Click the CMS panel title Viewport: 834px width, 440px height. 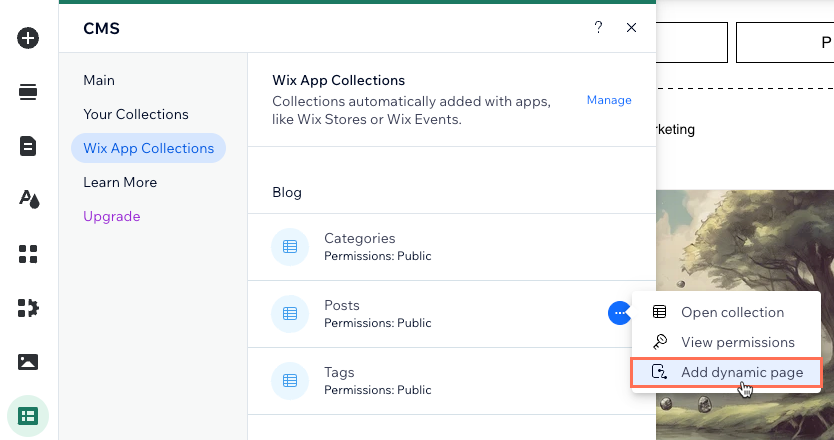pos(101,28)
